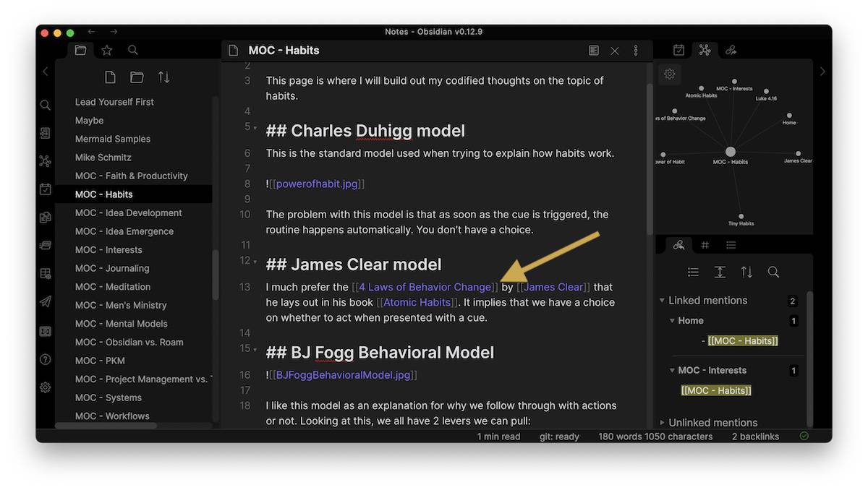Open today's daily note from ribbon calendar icon
This screenshot has height=490, width=868.
pyautogui.click(x=46, y=189)
